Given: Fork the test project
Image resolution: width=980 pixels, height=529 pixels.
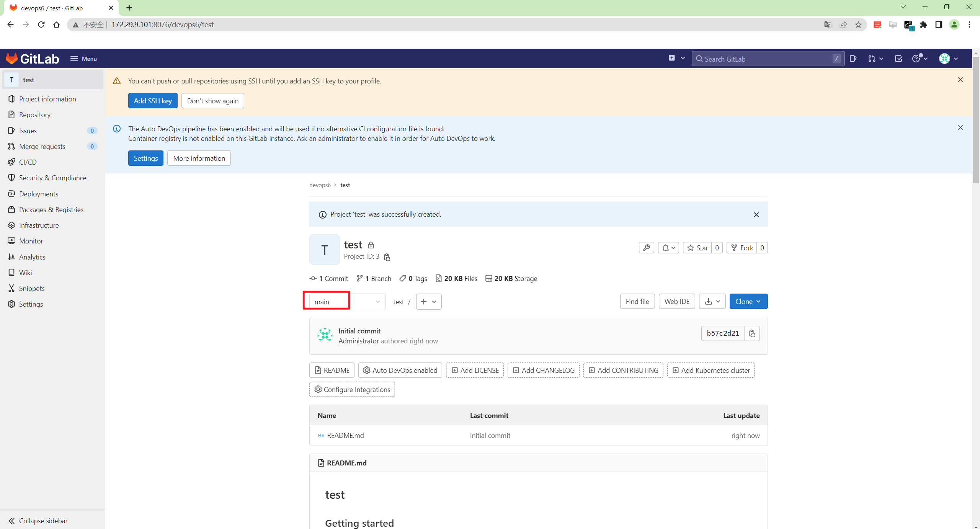Looking at the screenshot, I should pyautogui.click(x=742, y=248).
